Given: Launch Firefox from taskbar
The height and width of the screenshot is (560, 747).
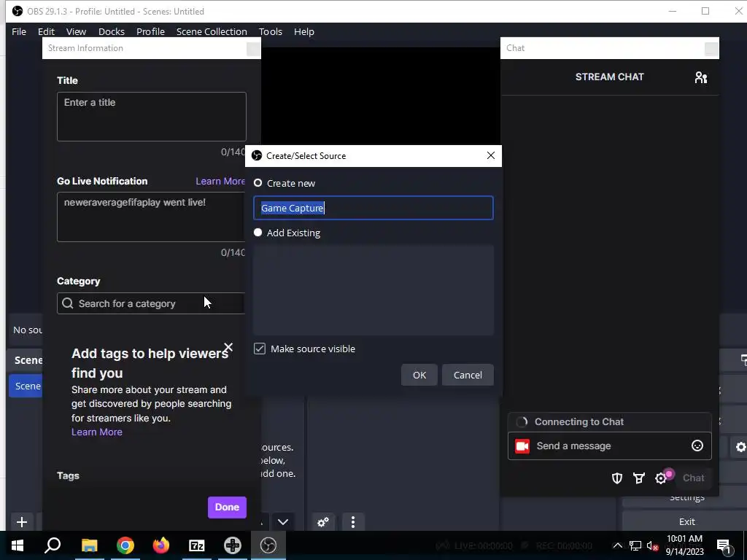Looking at the screenshot, I should click(x=161, y=545).
